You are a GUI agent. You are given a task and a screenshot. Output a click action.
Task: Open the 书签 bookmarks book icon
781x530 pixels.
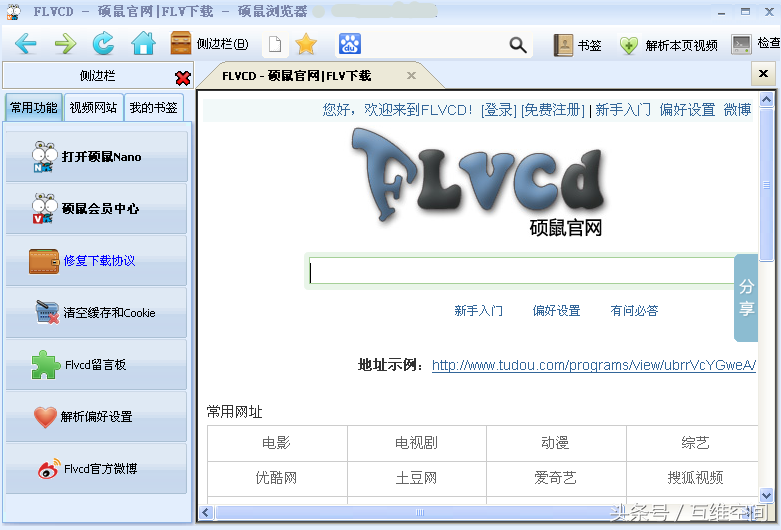coord(564,45)
